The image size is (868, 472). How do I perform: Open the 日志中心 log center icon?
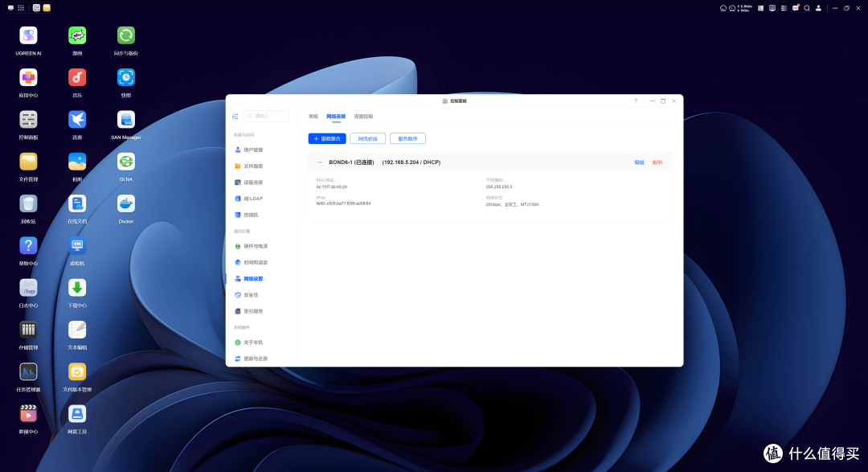pos(28,288)
